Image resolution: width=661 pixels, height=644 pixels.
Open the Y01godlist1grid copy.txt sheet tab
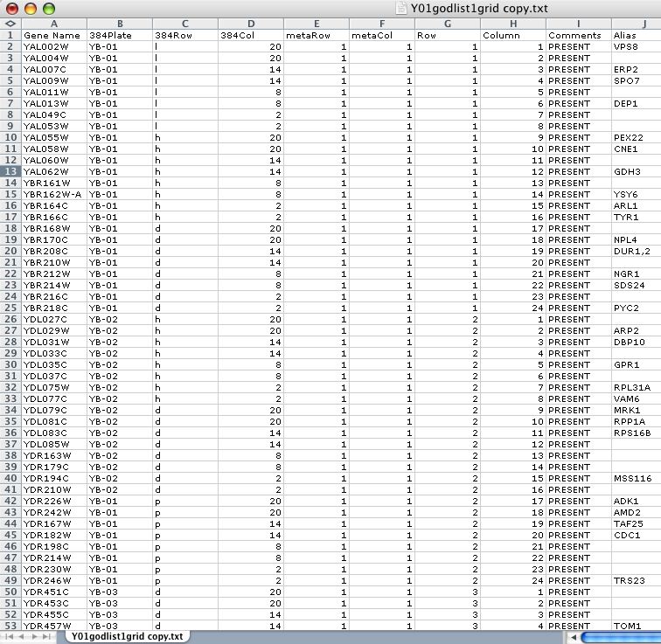(x=128, y=637)
